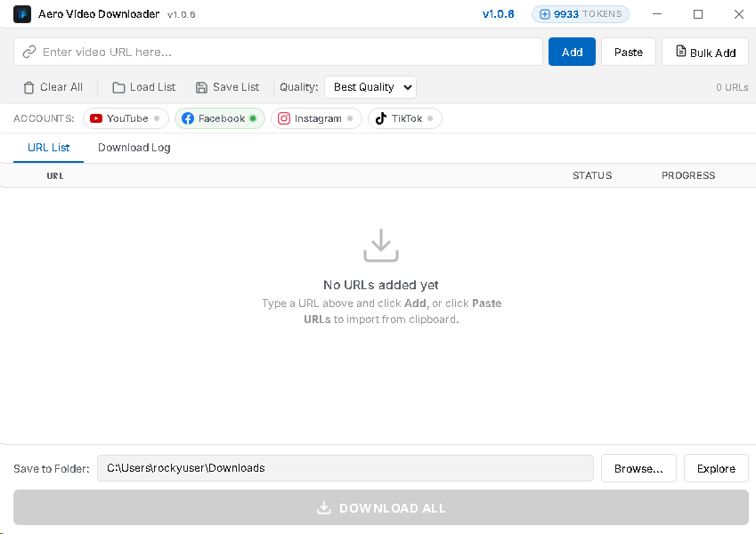
Task: Click the download icon on Download All
Action: 324,507
